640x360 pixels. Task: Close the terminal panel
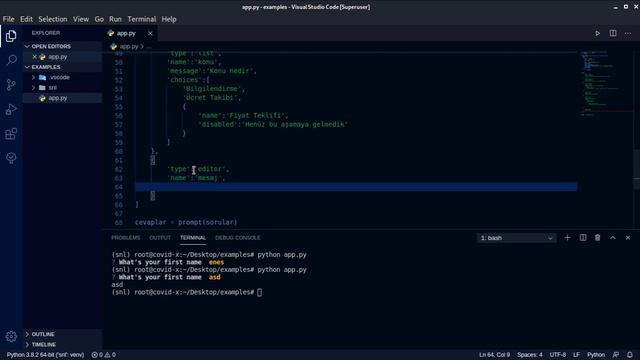click(628, 238)
